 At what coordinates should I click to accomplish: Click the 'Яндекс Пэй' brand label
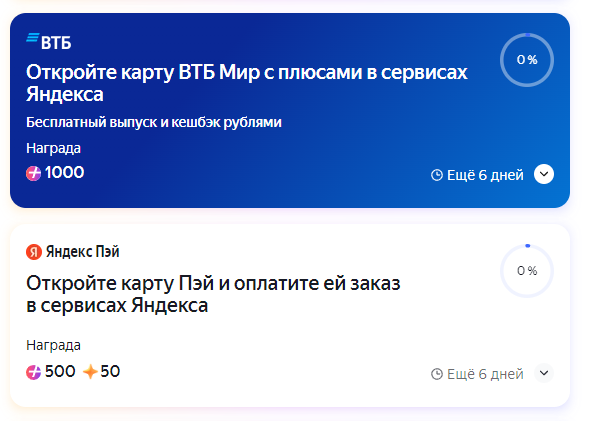click(x=83, y=252)
